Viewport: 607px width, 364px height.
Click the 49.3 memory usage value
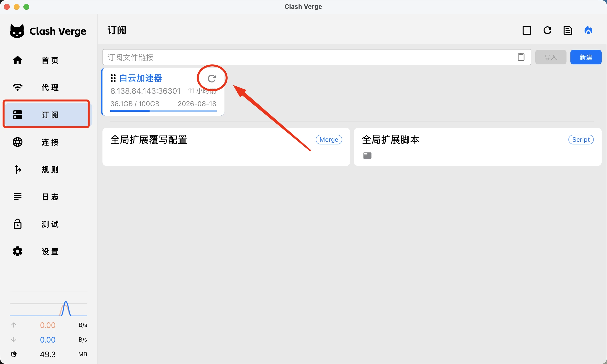(48, 354)
